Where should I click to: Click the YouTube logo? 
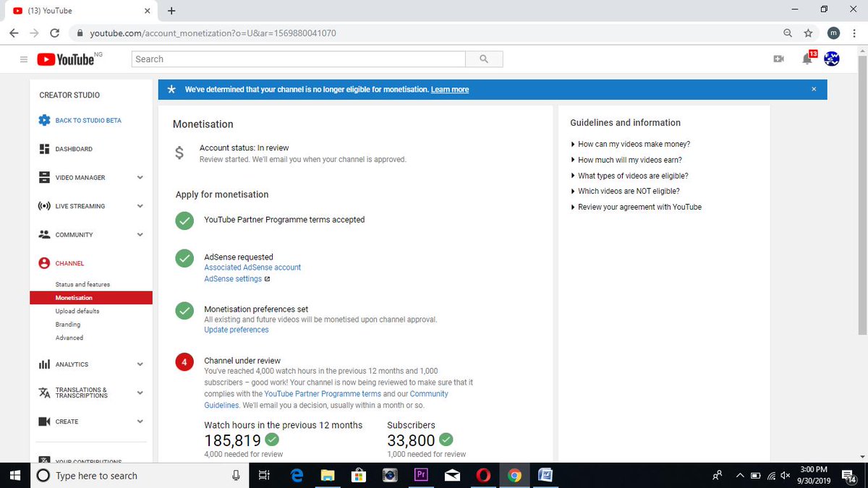(65, 59)
